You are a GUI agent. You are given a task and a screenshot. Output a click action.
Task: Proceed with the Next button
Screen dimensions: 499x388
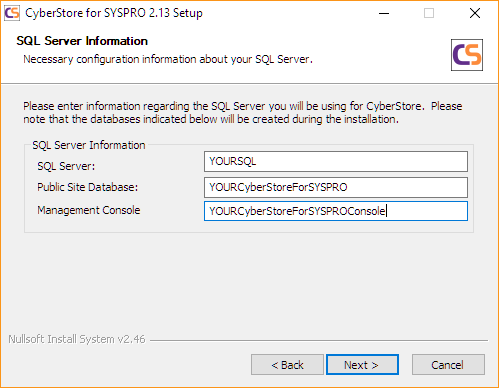tap(362, 365)
